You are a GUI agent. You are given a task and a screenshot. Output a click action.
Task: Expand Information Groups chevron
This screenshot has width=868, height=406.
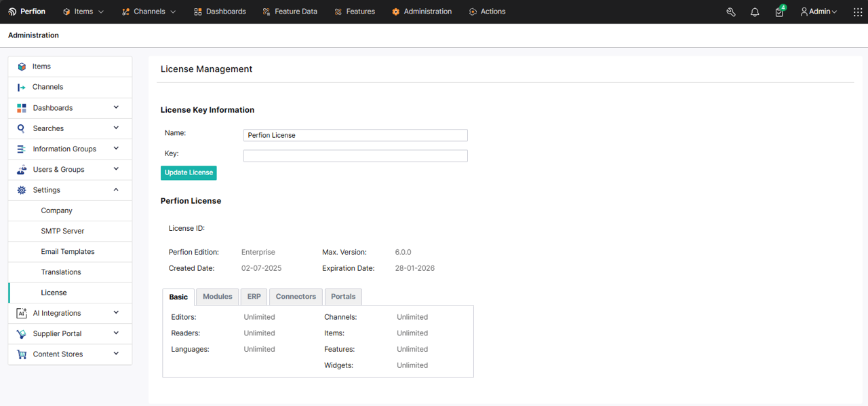coord(116,148)
